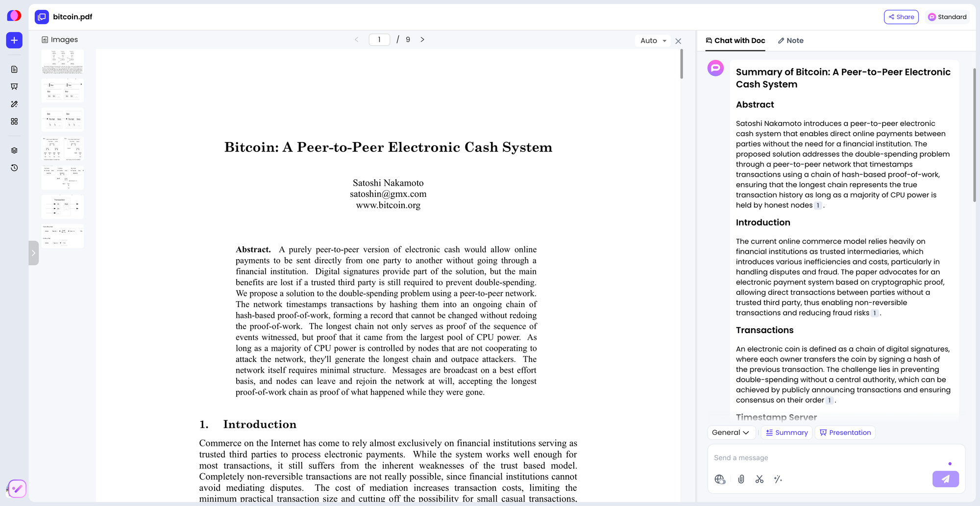Click the floating checkmark widget icon
This screenshot has height=506, width=980.
17,488
